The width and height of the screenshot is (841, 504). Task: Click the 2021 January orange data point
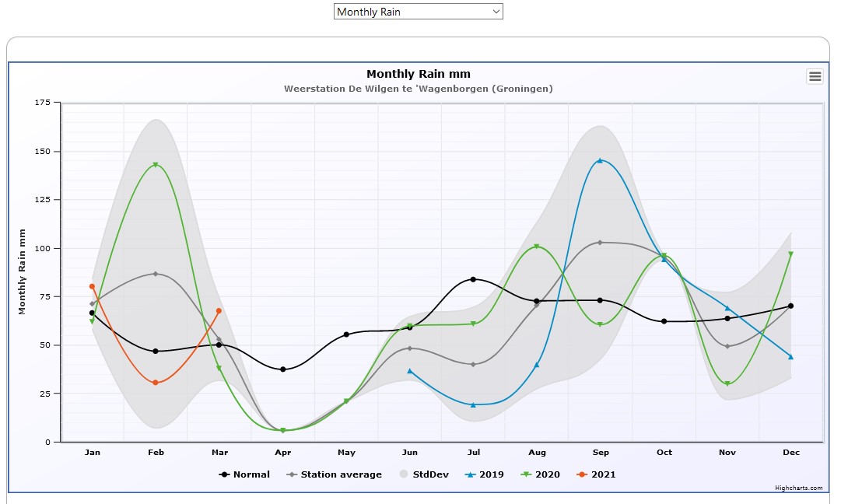(x=92, y=286)
